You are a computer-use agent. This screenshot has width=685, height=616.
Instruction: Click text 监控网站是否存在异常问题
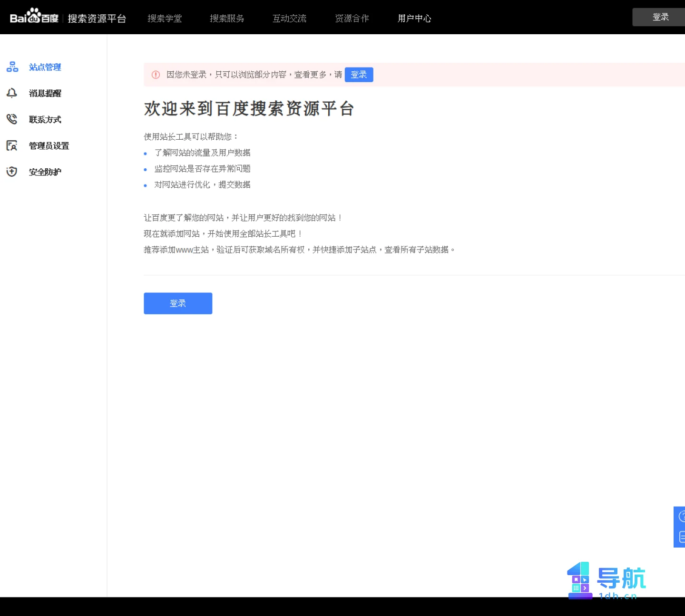(x=202, y=169)
